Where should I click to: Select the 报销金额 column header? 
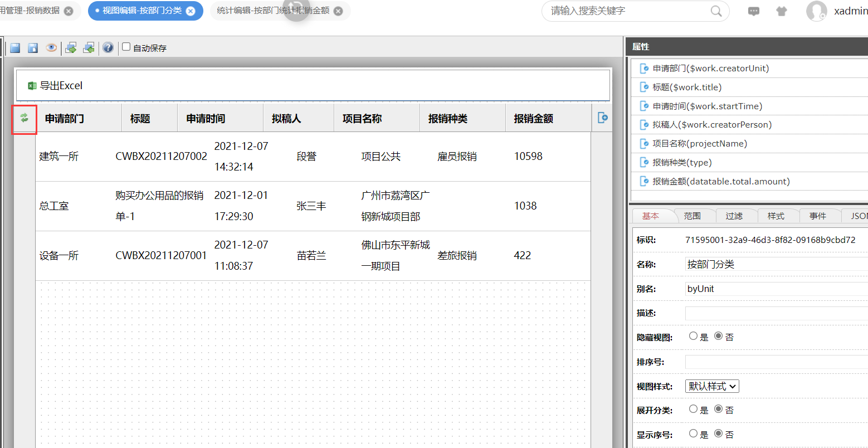pos(548,118)
